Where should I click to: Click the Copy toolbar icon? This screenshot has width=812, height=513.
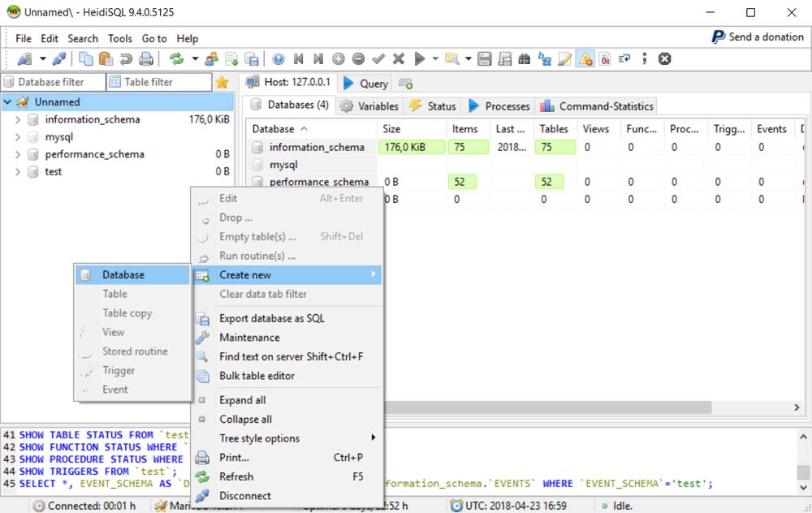85,59
